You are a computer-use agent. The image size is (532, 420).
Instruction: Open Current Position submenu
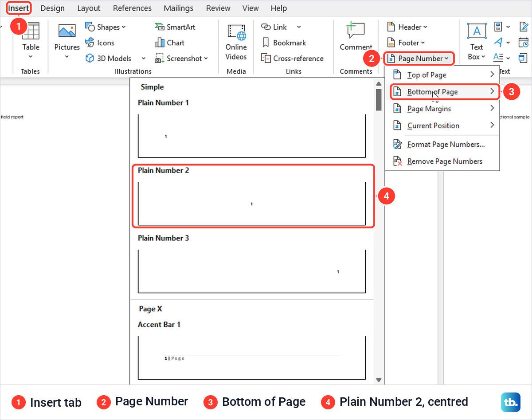[x=442, y=126]
